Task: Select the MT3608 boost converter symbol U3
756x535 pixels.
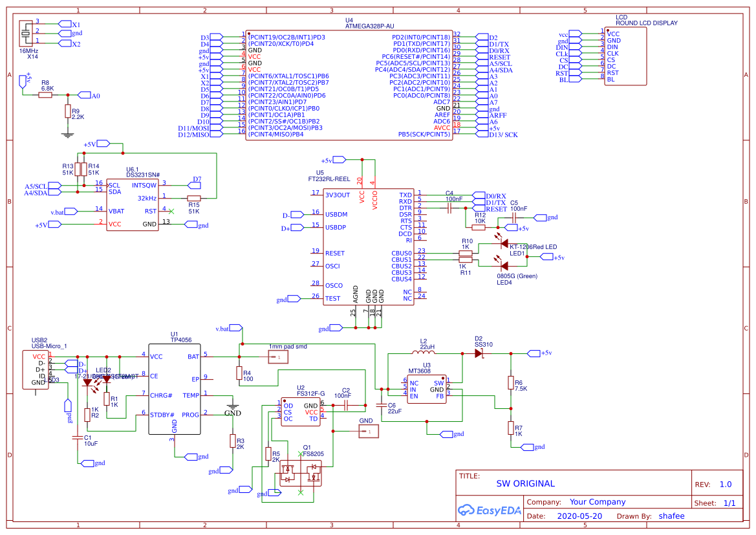Action: click(x=427, y=388)
